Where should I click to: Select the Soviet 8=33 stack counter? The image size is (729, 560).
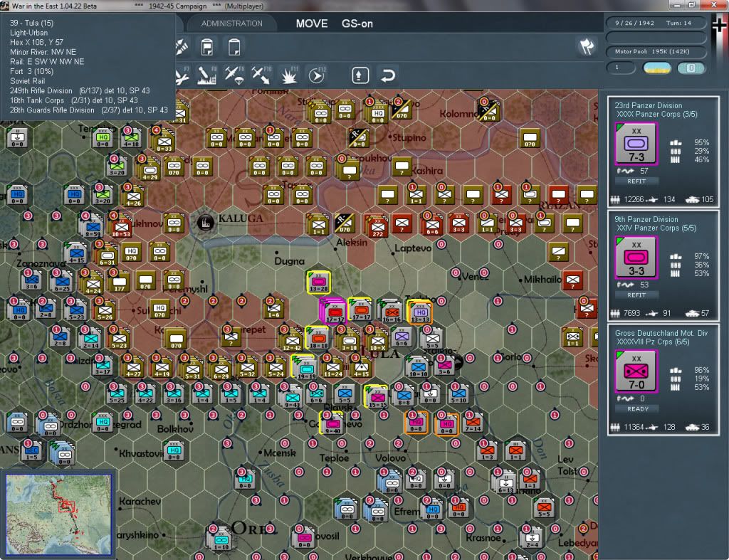pyautogui.click(x=164, y=142)
